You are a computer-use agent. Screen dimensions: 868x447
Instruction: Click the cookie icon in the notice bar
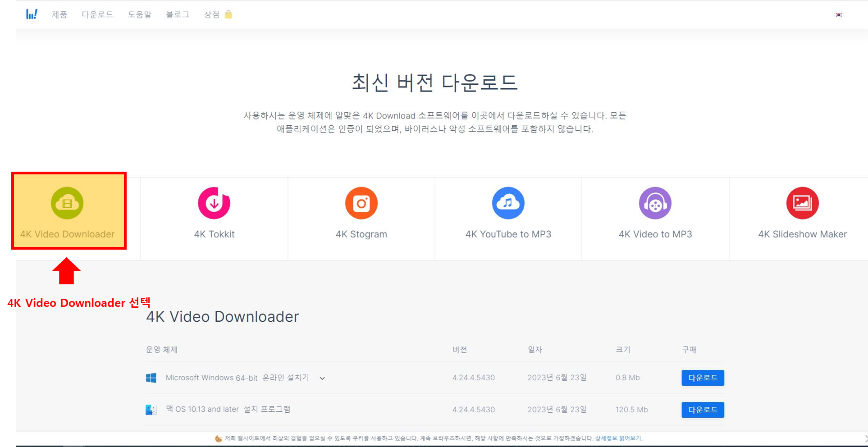(x=219, y=438)
